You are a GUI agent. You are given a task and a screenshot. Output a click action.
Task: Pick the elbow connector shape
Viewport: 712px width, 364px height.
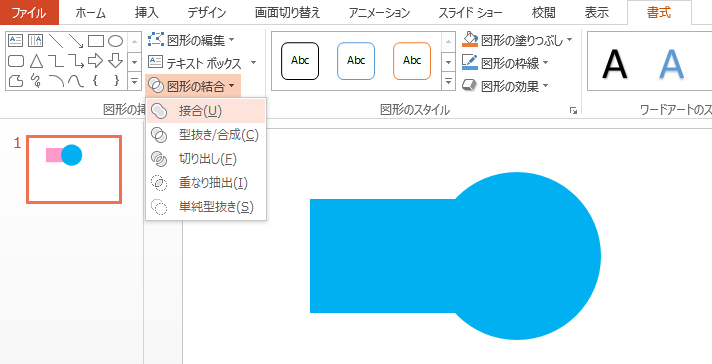pos(56,61)
